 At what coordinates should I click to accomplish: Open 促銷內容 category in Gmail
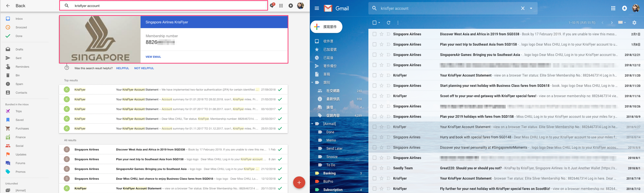333,115
